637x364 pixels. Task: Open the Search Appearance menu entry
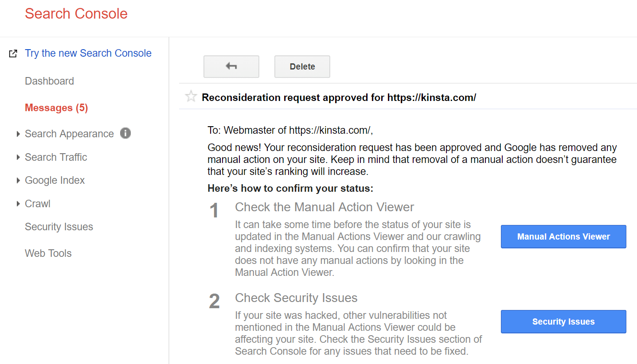[x=69, y=133]
